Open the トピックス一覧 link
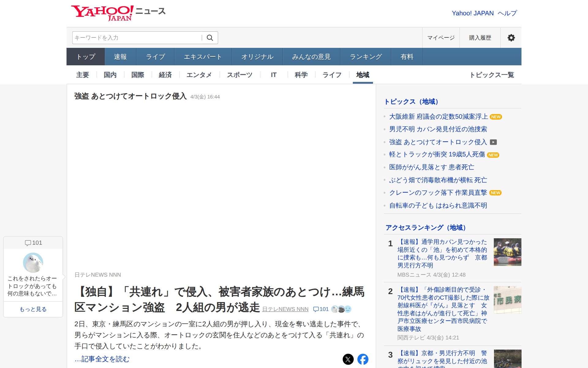588x368 pixels. click(492, 75)
